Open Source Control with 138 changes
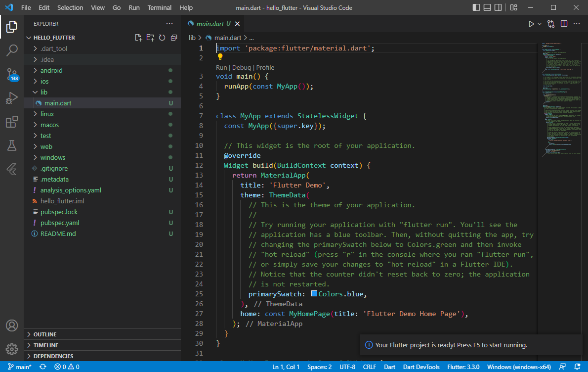Viewport: 588px width, 372px height. [x=12, y=75]
